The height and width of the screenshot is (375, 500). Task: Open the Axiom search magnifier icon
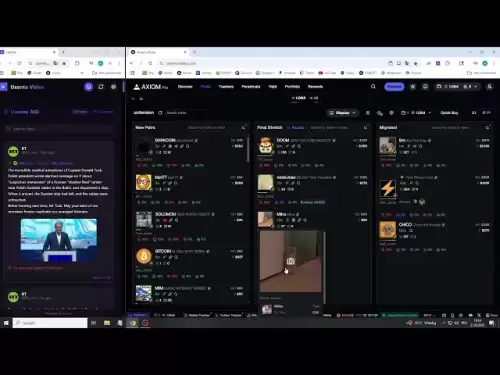pos(373,86)
